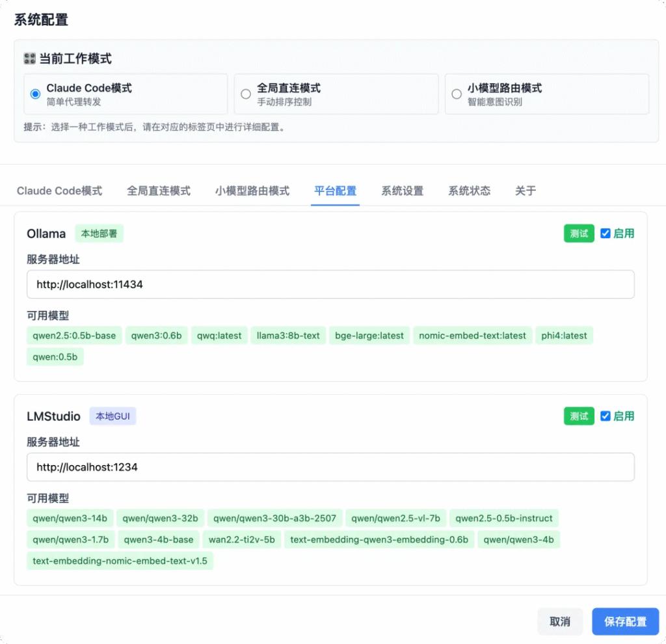Click the Ollama 测试 button
The width and height of the screenshot is (666, 644).
coord(579,234)
